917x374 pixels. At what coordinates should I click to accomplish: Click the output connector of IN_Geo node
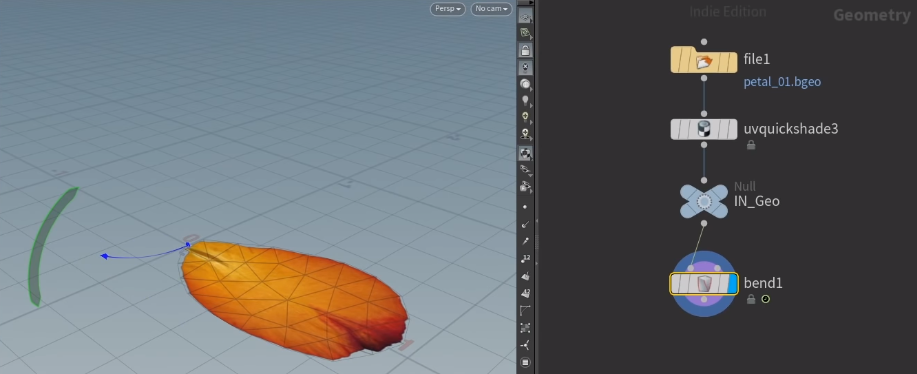click(x=704, y=223)
